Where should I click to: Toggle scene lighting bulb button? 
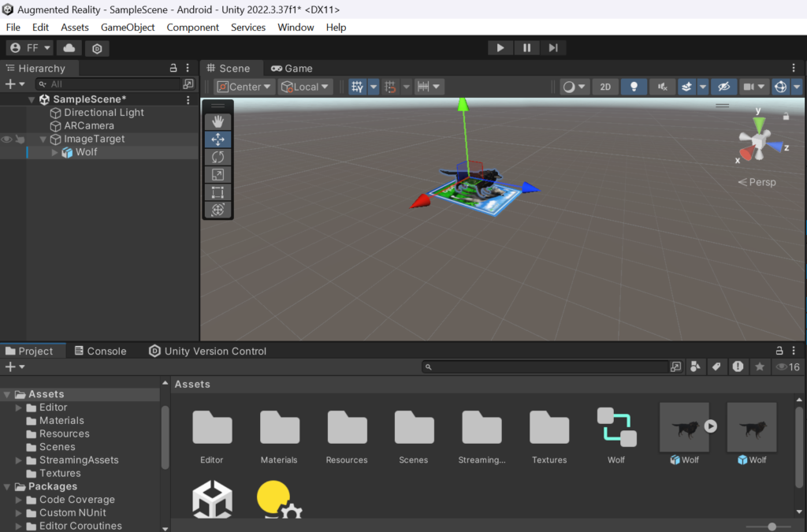[x=634, y=87]
